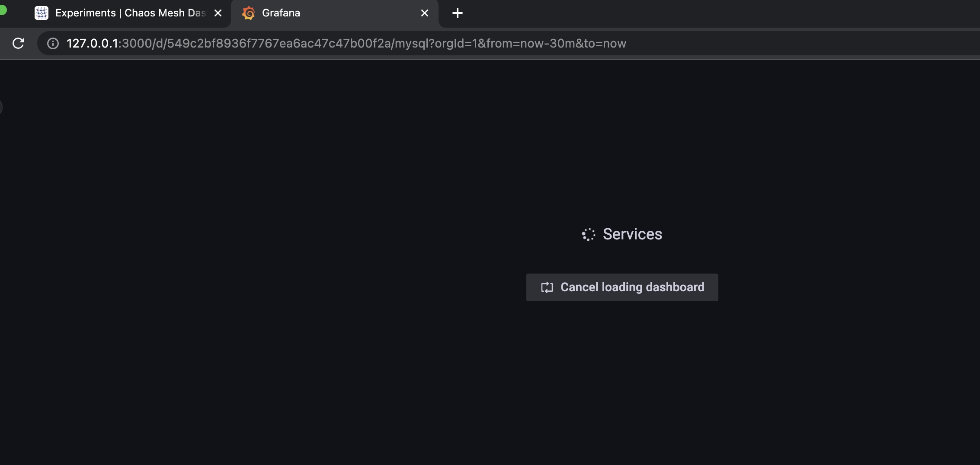This screenshot has height=465, width=980.
Task: Click the loading spinner next to Services
Action: click(x=588, y=234)
